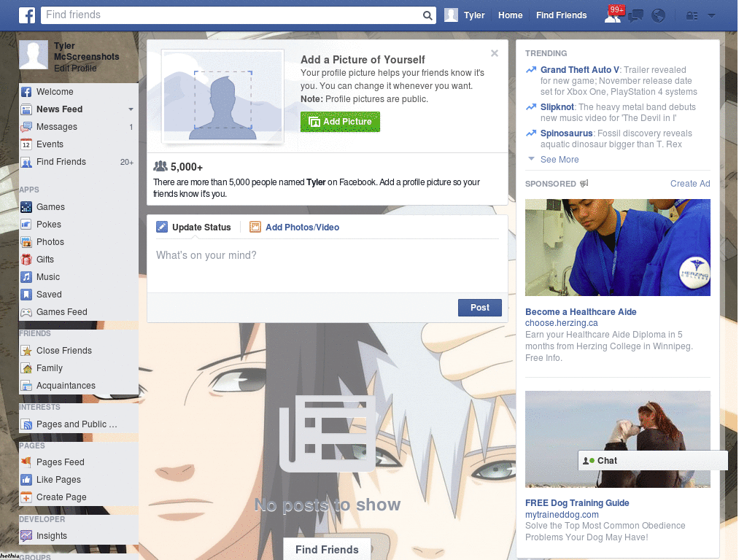Open the account menu dropdown arrow

(x=711, y=16)
